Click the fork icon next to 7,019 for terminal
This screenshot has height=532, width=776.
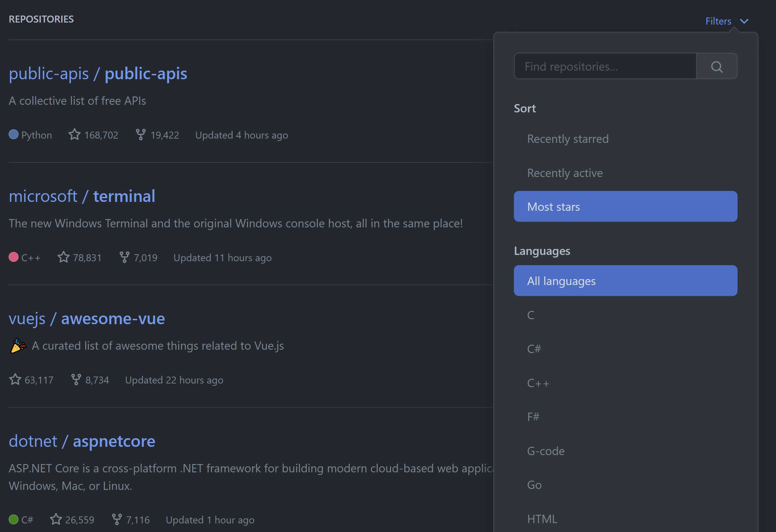coord(125,257)
